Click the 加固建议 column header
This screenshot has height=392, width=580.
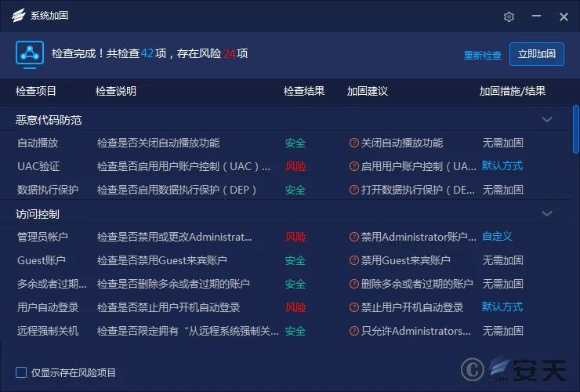368,91
